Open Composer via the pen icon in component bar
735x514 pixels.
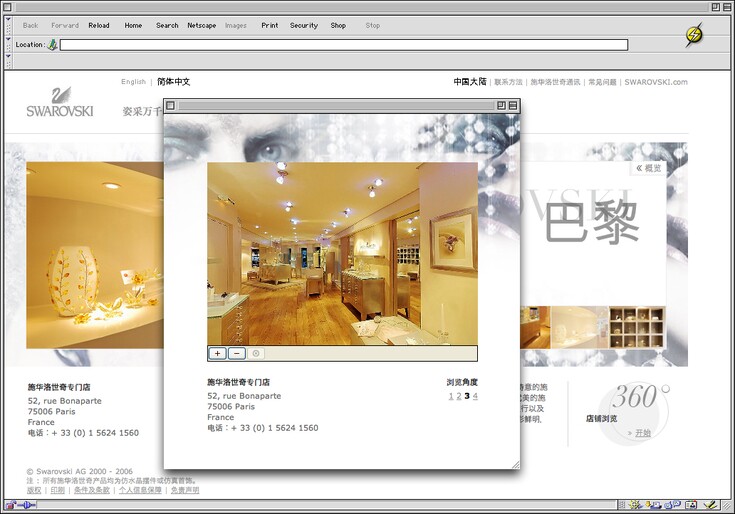point(711,505)
